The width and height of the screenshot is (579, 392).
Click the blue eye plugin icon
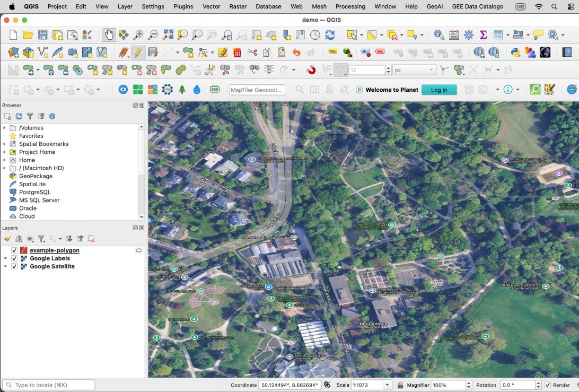coord(124,90)
